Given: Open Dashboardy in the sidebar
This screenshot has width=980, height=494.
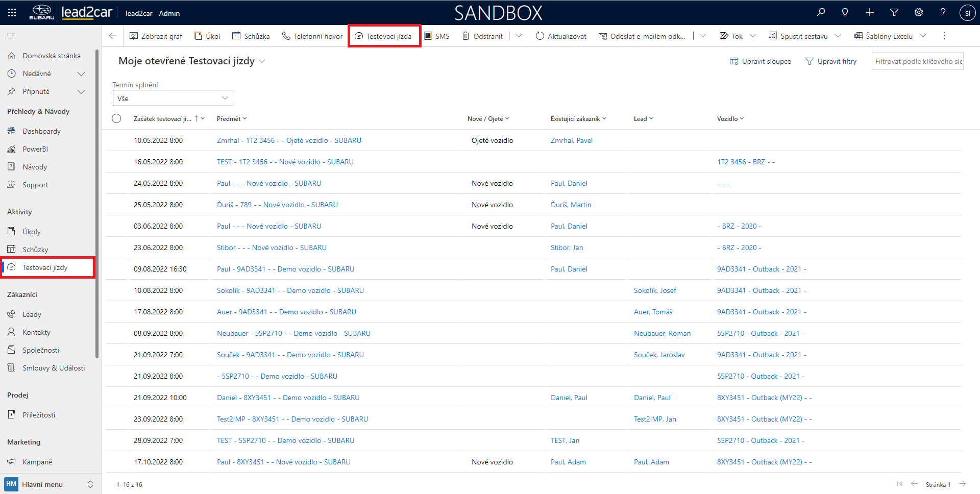Looking at the screenshot, I should (41, 131).
